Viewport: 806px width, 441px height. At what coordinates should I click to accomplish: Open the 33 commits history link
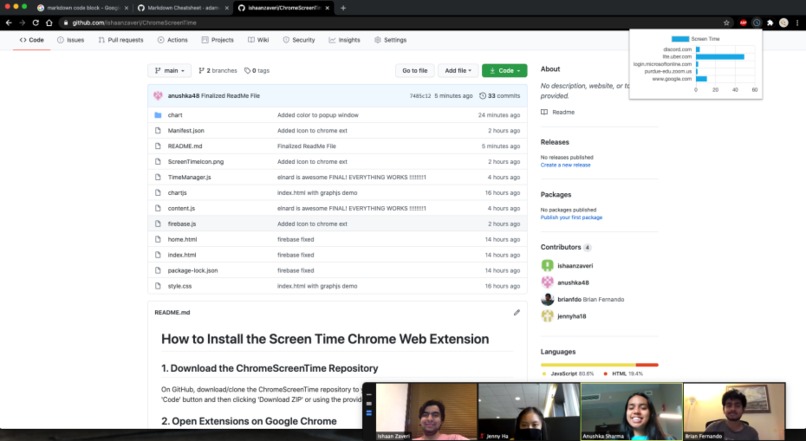pyautogui.click(x=500, y=96)
